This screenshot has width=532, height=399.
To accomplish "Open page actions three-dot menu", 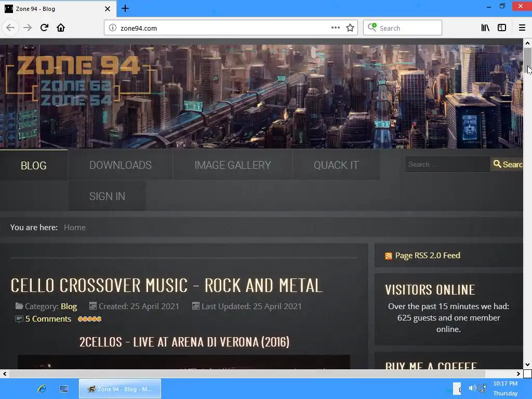I will [x=336, y=28].
